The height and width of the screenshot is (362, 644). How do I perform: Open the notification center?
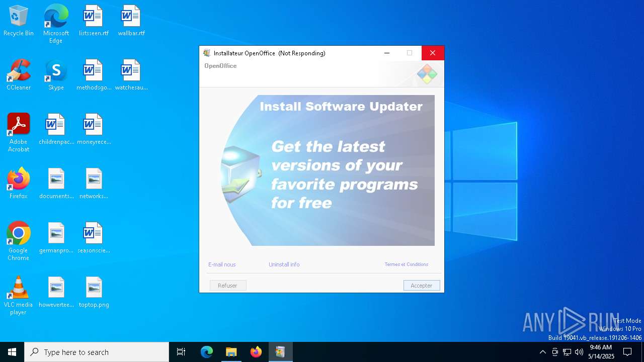(x=627, y=352)
